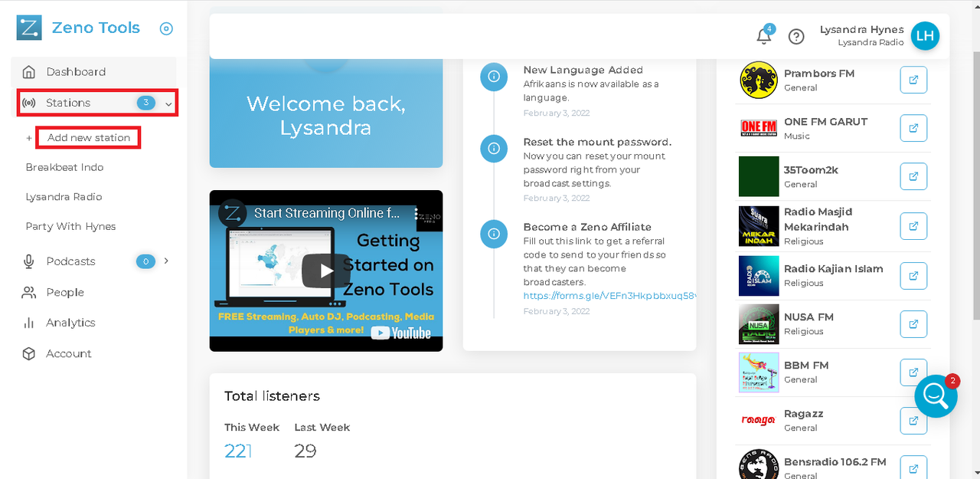Click the Podcasts count badge 0
The image size is (980, 479).
pyautogui.click(x=145, y=261)
